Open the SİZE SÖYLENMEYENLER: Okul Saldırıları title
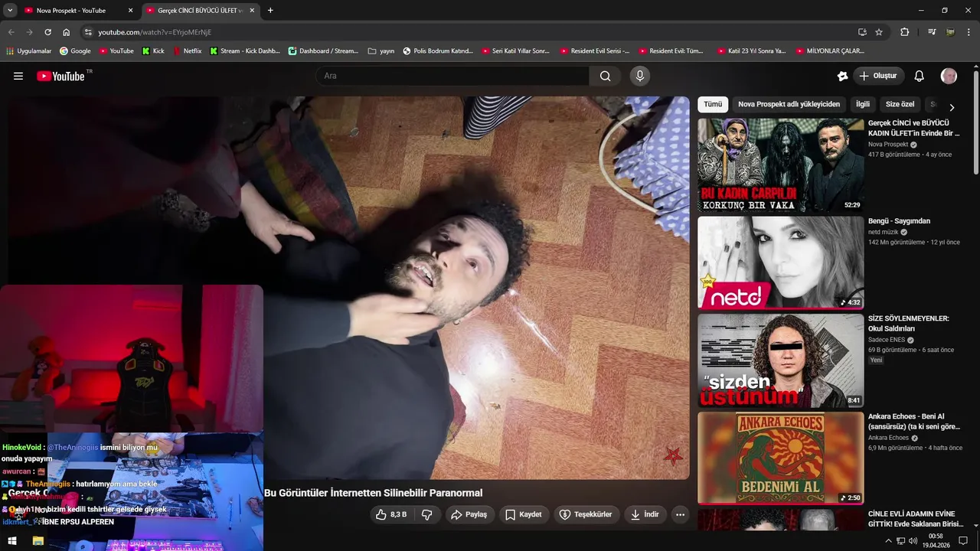 pos(908,324)
